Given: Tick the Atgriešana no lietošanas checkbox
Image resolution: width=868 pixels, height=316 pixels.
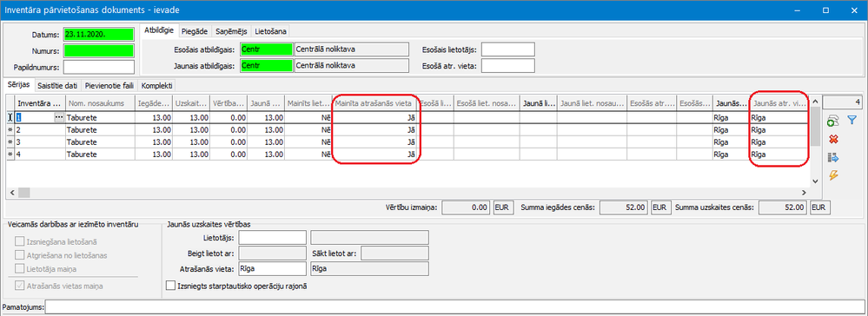Looking at the screenshot, I should [x=20, y=255].
